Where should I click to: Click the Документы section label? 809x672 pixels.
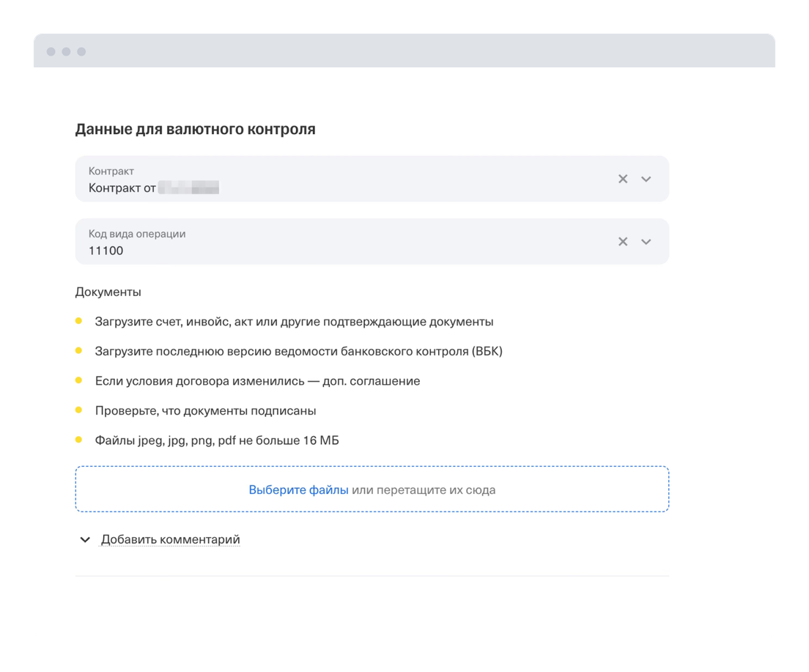click(108, 292)
